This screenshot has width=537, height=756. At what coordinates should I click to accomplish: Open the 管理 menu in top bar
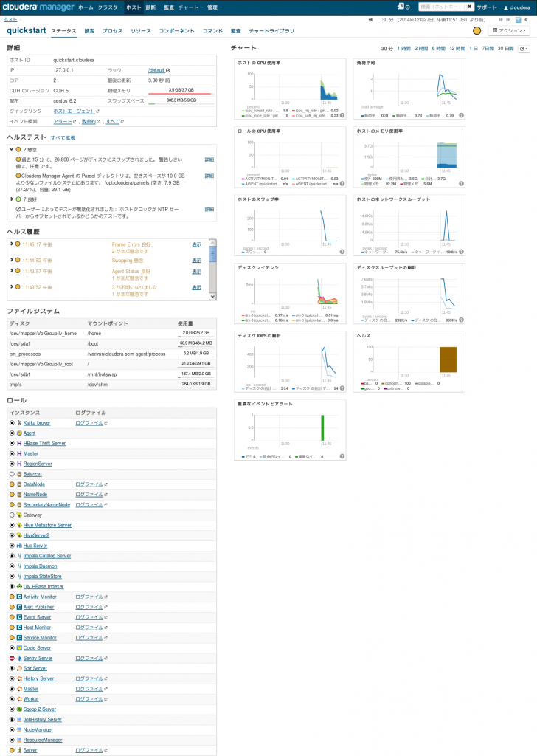(213, 7)
